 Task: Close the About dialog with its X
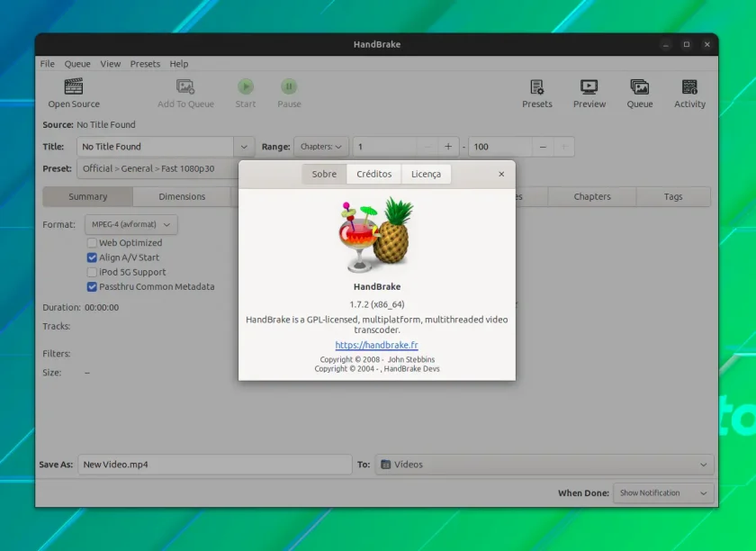501,174
